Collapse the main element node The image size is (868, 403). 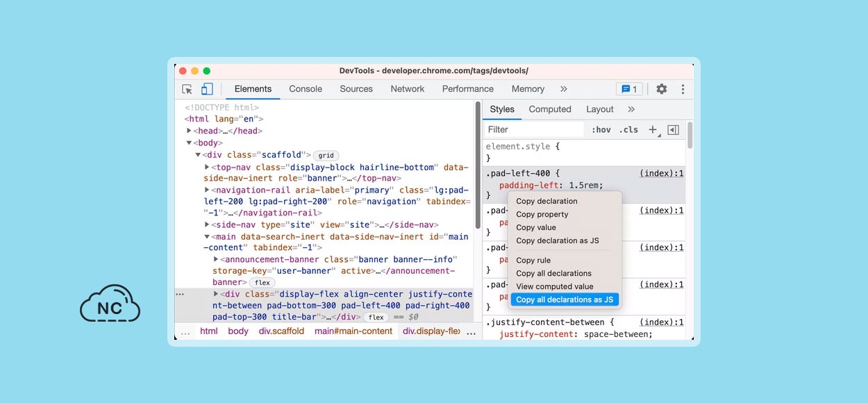pos(207,236)
